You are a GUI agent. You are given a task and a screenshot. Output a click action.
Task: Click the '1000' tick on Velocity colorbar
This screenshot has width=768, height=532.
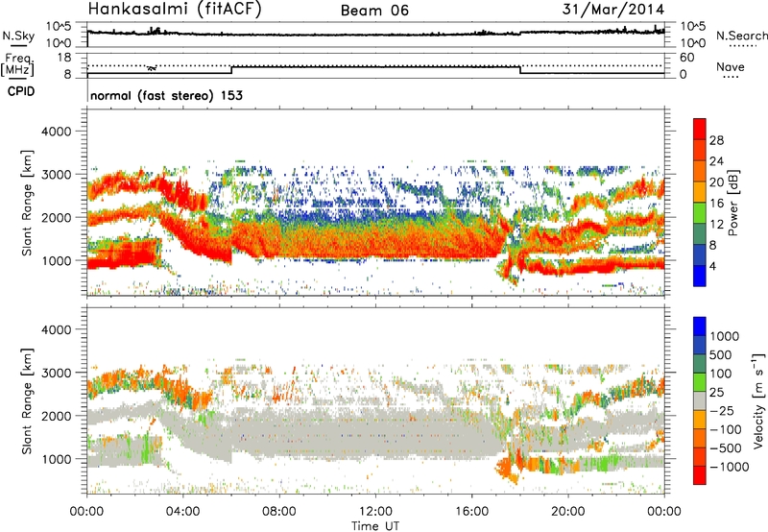click(724, 336)
